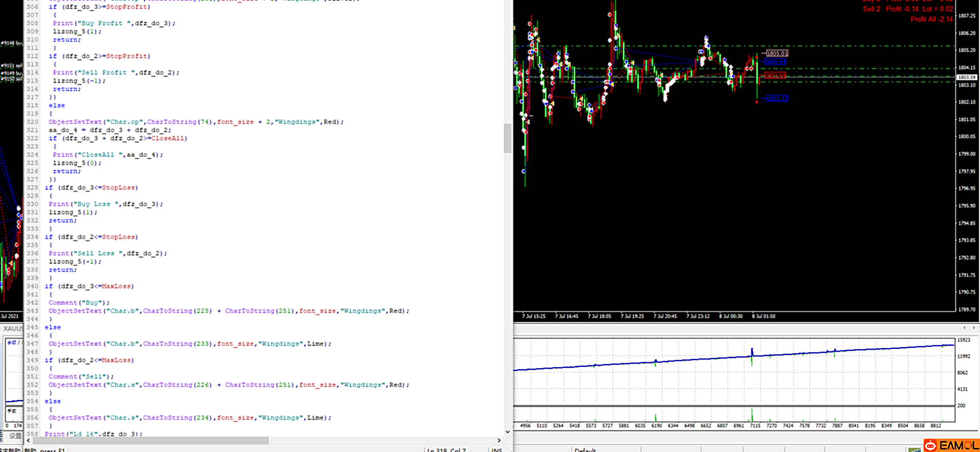Click line number 340 in gutter
This screenshot has height=452, width=980.
tap(32, 286)
